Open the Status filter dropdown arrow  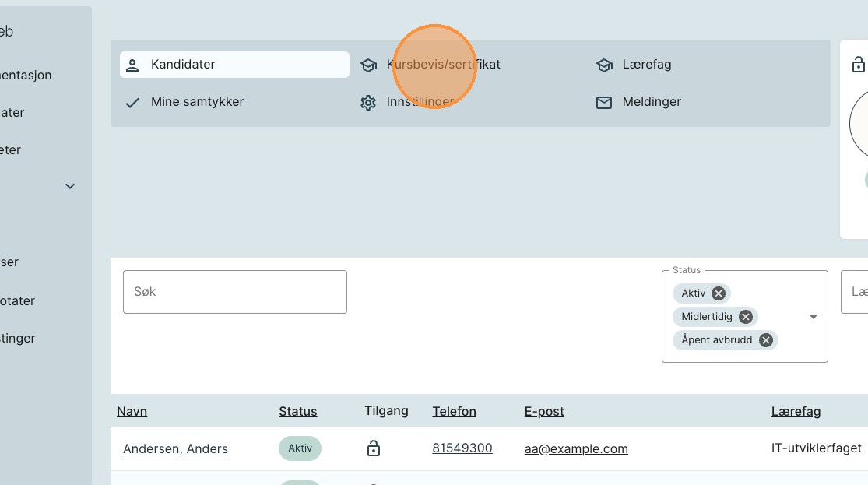814,317
